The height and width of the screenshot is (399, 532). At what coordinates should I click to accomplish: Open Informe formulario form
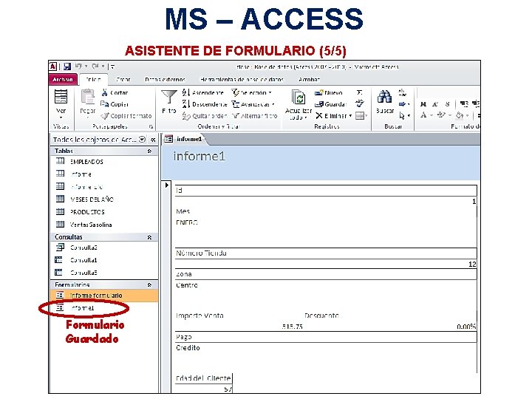pyautogui.click(x=104, y=296)
